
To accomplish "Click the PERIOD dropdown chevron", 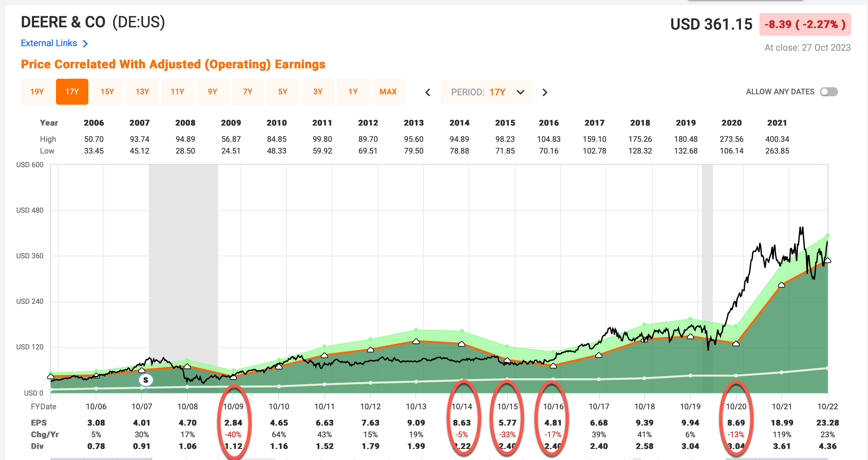I will pos(520,92).
